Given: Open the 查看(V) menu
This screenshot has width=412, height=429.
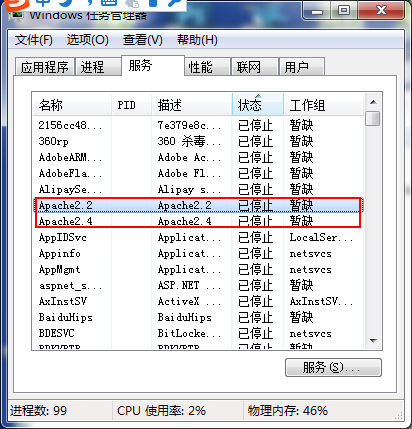Looking at the screenshot, I should [x=143, y=40].
